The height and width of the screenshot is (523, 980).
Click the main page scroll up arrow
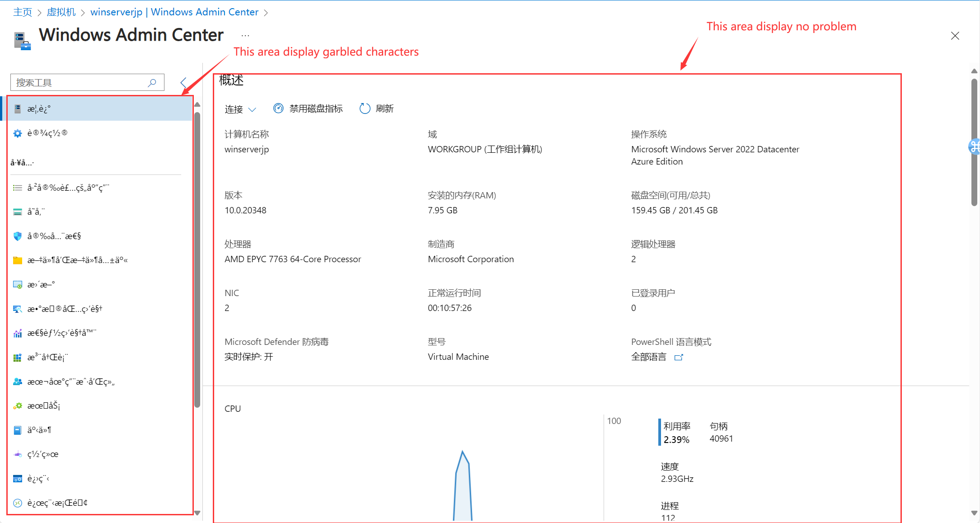[x=975, y=71]
